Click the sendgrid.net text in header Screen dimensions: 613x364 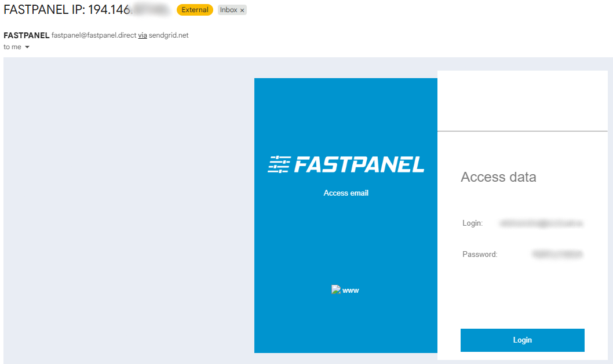click(169, 35)
